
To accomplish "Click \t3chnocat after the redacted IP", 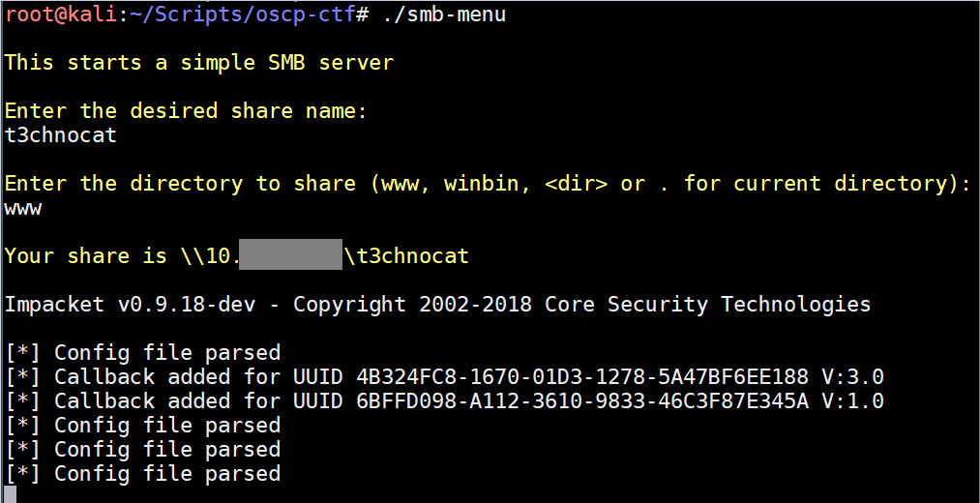I will pos(406,255).
